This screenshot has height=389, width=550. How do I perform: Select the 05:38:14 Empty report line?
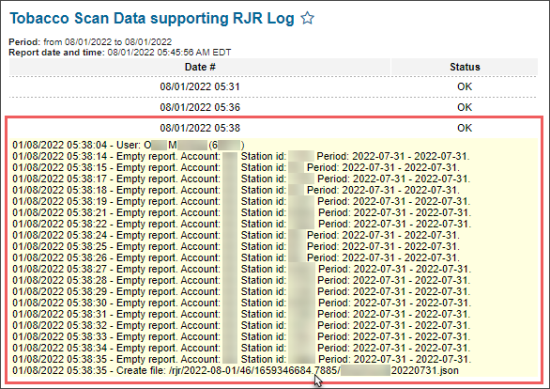pyautogui.click(x=241, y=156)
